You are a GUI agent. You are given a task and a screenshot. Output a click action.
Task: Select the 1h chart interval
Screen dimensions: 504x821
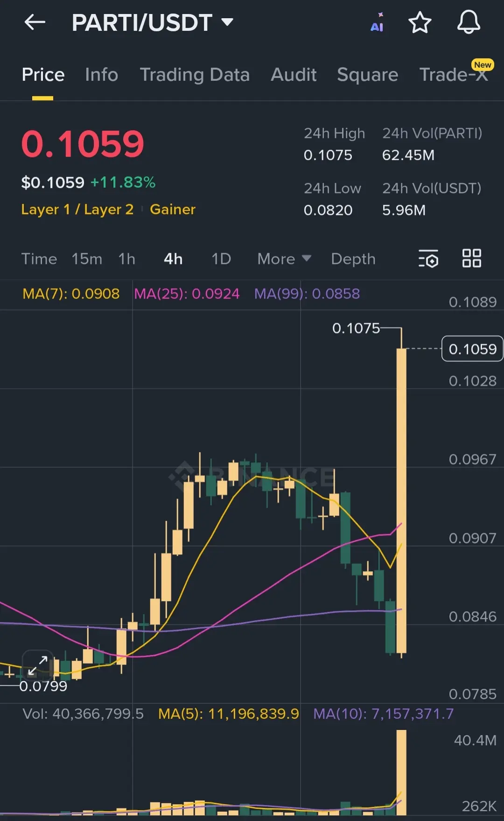coord(126,259)
